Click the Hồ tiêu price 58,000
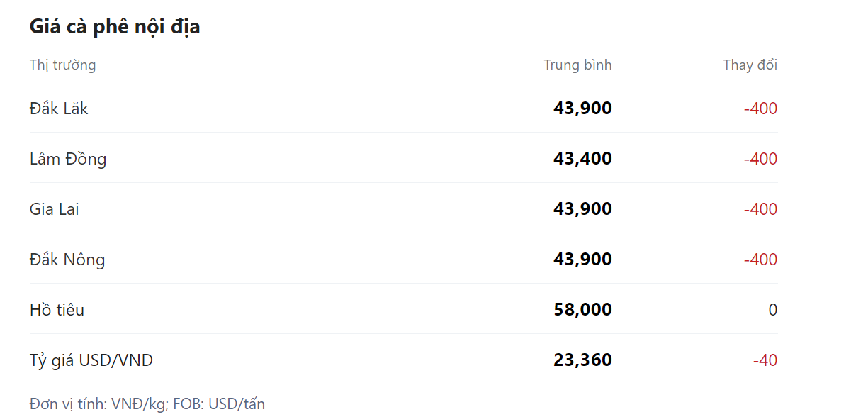 pyautogui.click(x=582, y=310)
